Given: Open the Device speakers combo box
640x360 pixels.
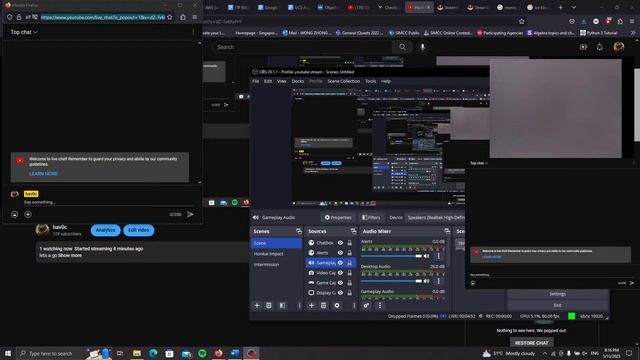Looking at the screenshot, I should [436, 218].
